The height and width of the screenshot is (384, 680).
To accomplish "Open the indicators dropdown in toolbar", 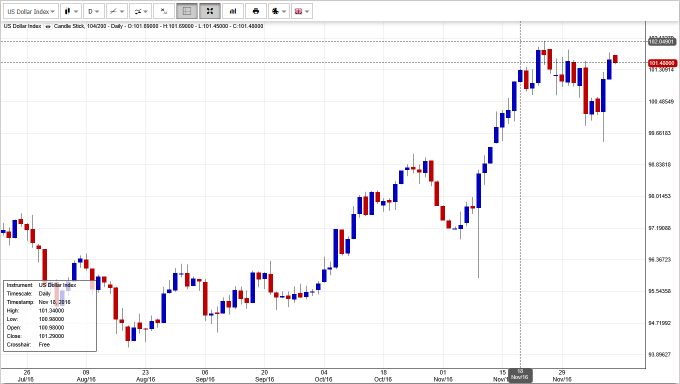I will [140, 11].
